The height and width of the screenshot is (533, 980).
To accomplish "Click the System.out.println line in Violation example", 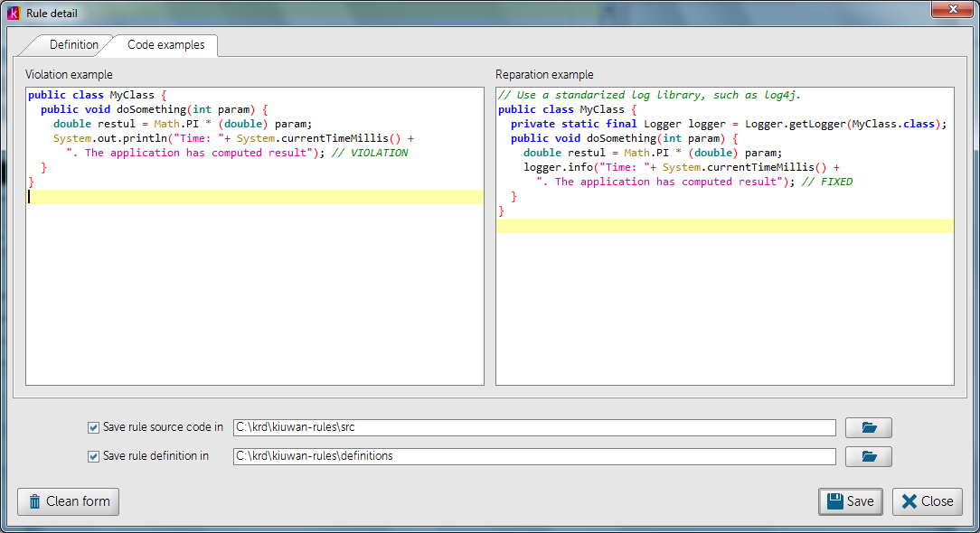I will click(x=233, y=139).
